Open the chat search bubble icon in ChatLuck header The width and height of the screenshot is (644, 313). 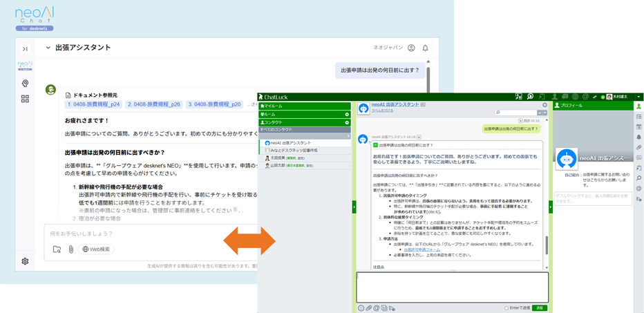pyautogui.click(x=530, y=97)
